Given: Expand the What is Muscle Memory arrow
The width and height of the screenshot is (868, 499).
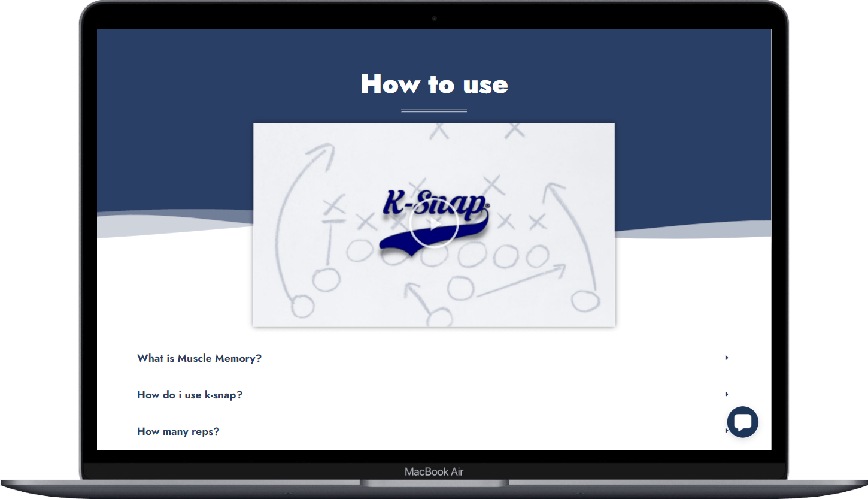Looking at the screenshot, I should point(727,358).
